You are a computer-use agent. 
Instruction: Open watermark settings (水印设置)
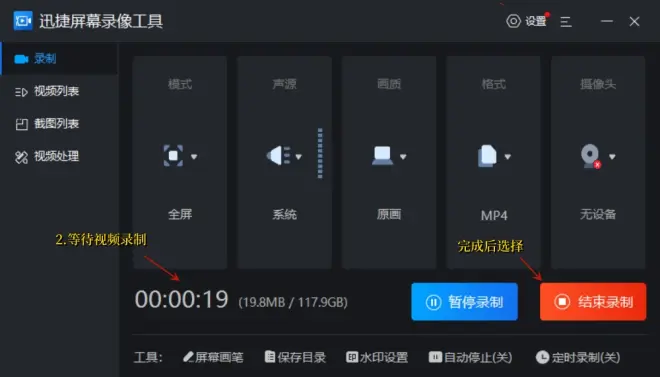click(377, 357)
